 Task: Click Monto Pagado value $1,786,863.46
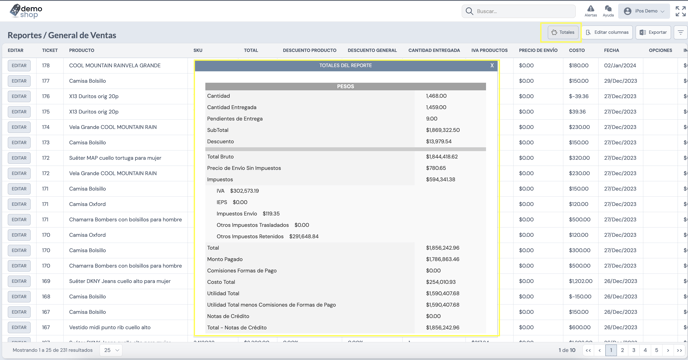[443, 259]
